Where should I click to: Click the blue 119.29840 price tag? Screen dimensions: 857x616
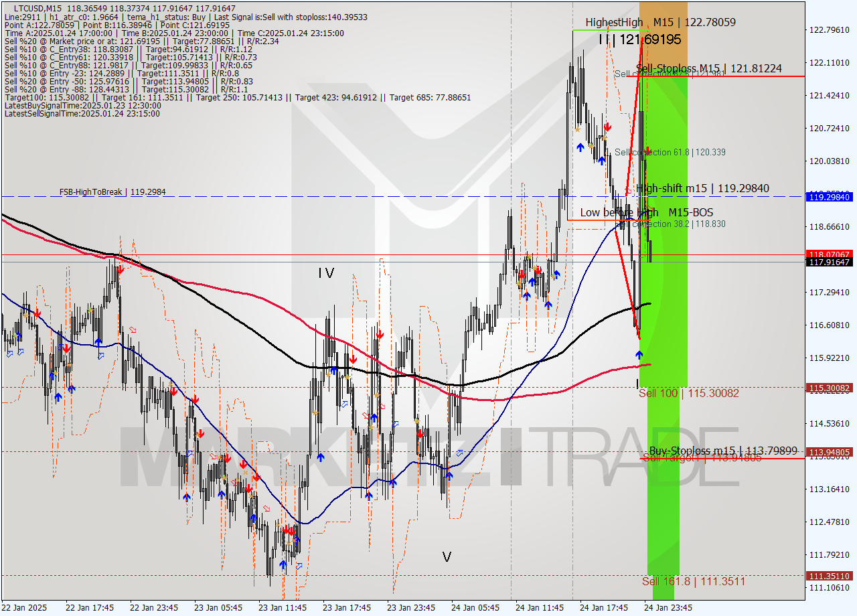tap(830, 197)
